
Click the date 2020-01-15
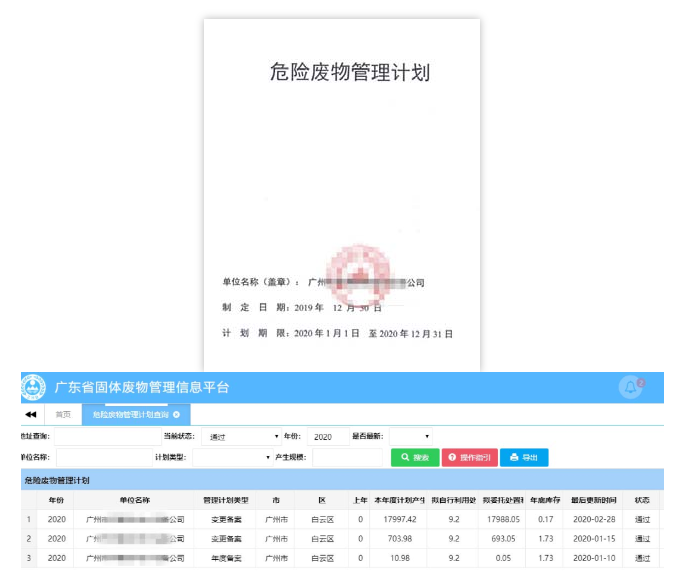coord(594,539)
